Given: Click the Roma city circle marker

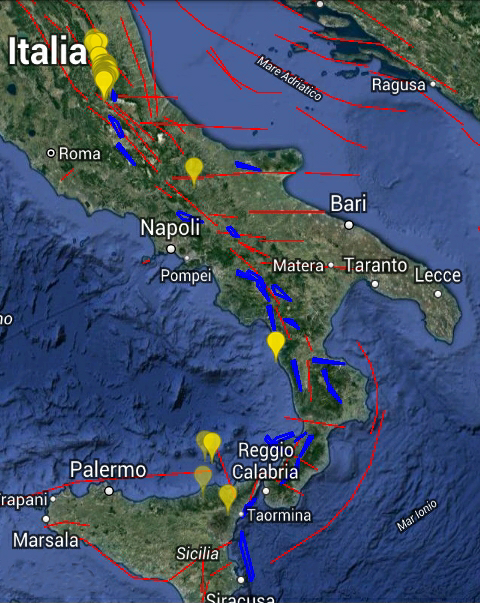Looking at the screenshot, I should point(50,153).
